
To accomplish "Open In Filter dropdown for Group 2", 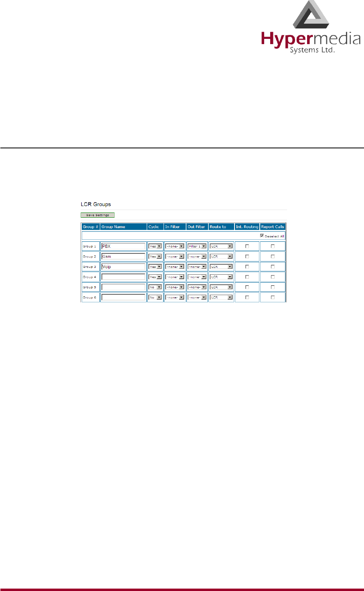I will [175, 257].
